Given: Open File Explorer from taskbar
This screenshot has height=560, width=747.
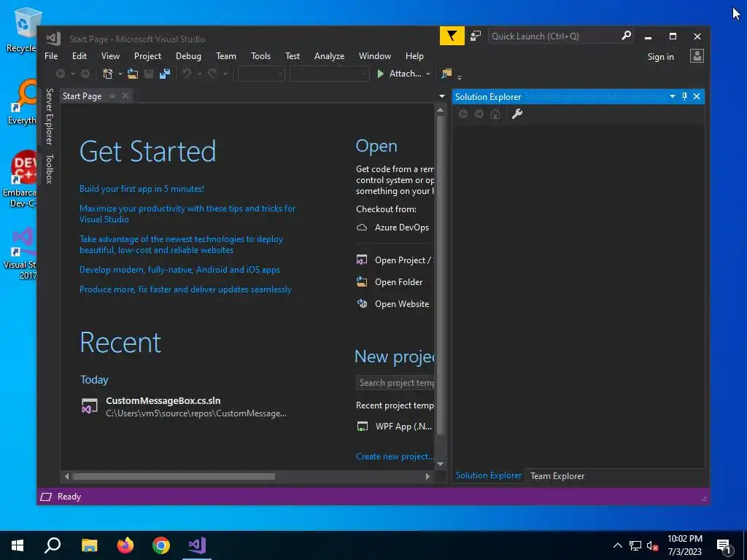Looking at the screenshot, I should pyautogui.click(x=89, y=545).
